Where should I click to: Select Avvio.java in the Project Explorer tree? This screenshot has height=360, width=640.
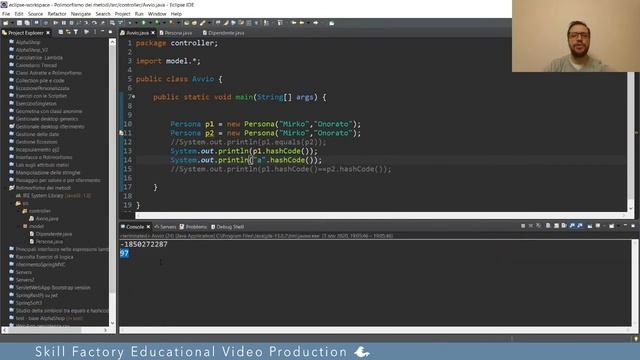44,218
